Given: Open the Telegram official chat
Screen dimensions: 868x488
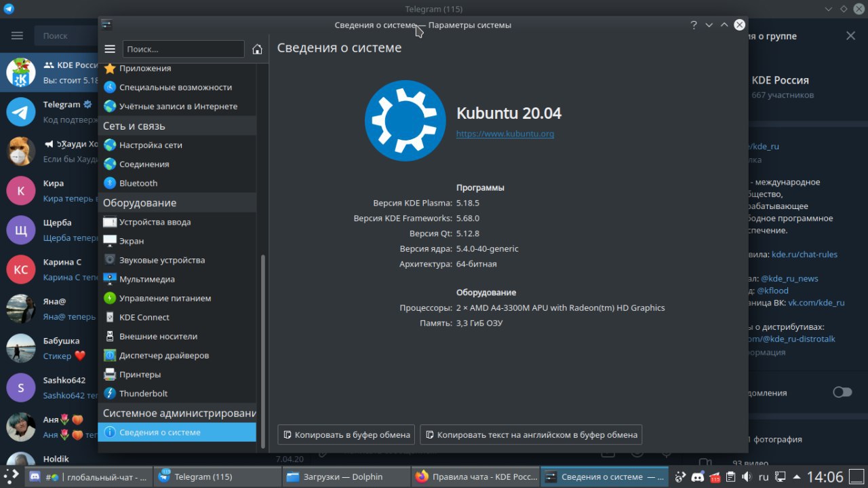Looking at the screenshot, I should point(49,112).
